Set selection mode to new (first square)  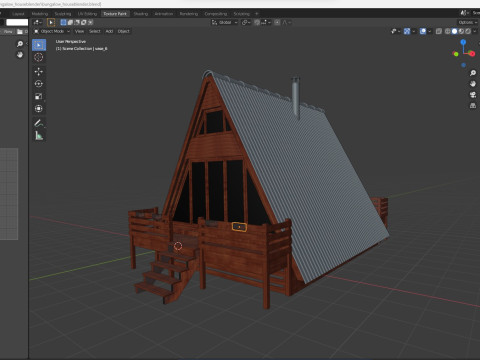coord(63,22)
